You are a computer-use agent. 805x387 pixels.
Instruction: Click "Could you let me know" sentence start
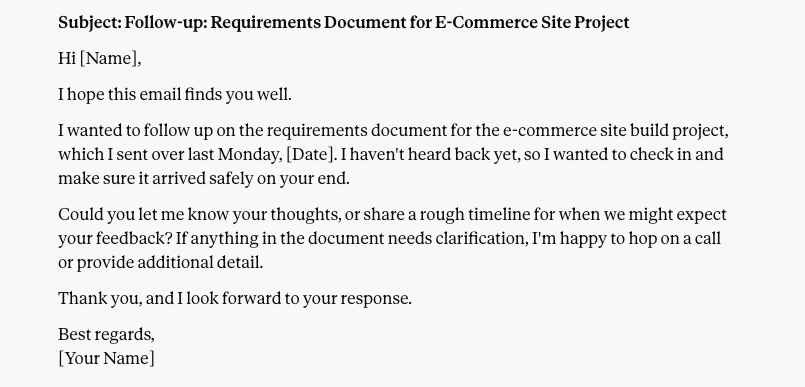click(144, 214)
